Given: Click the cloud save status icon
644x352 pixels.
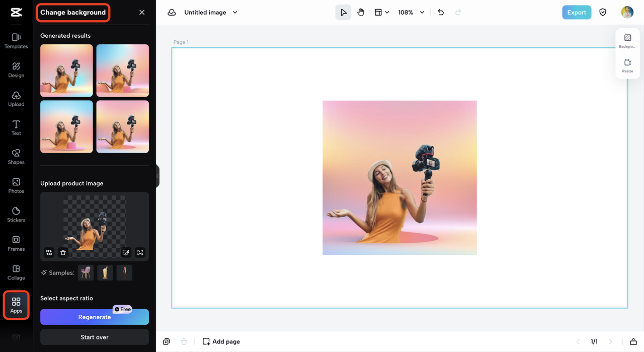Looking at the screenshot, I should 172,12.
